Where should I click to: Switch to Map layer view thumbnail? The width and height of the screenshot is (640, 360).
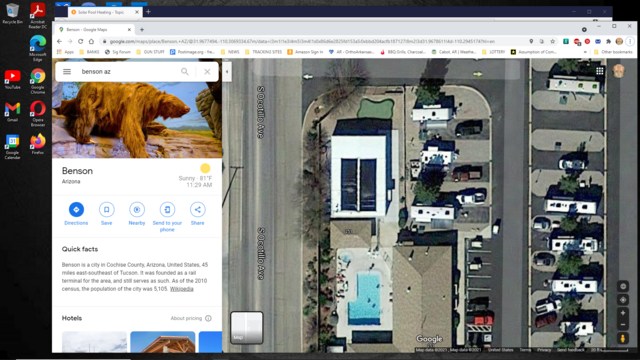[247, 327]
